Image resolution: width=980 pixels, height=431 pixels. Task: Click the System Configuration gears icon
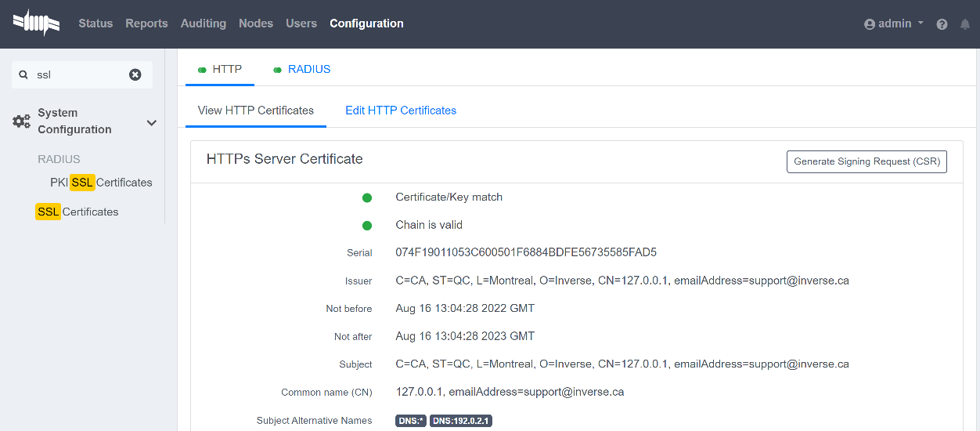(22, 121)
